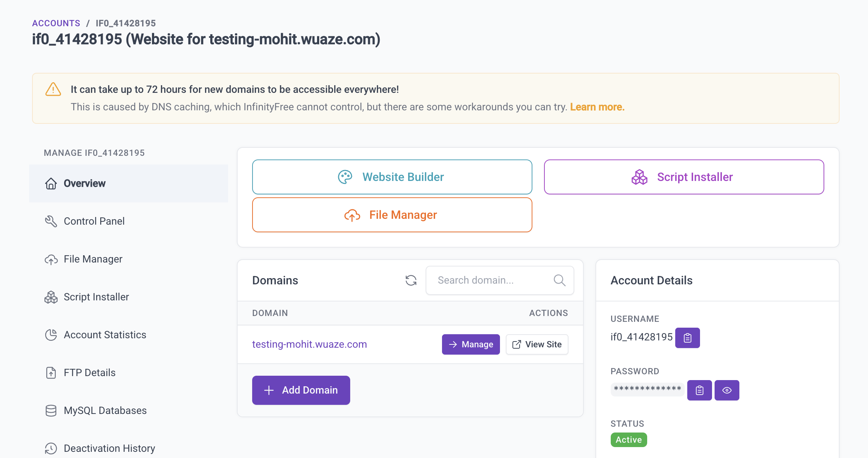
Task: Copy the username using the clipboard icon
Action: click(687, 337)
